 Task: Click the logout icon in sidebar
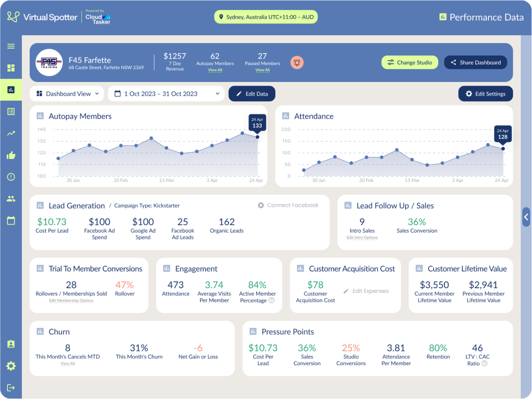(11, 388)
